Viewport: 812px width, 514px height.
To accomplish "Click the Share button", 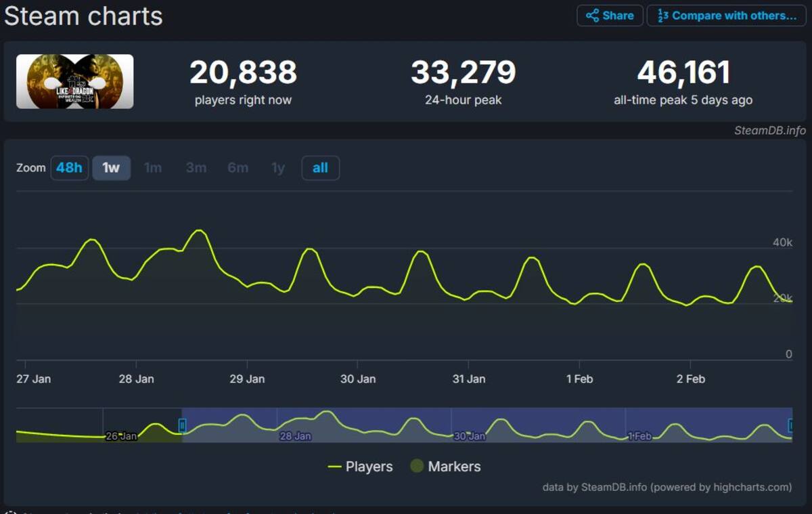I will 610,16.
